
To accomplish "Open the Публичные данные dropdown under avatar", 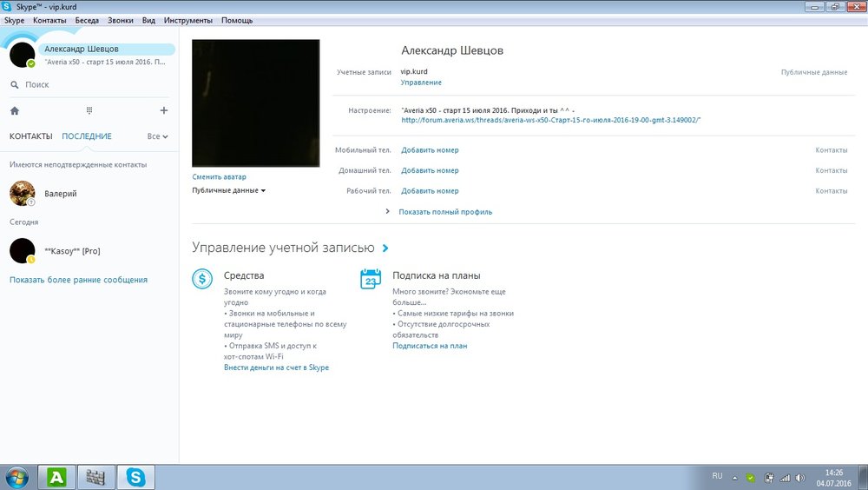I will 229,190.
